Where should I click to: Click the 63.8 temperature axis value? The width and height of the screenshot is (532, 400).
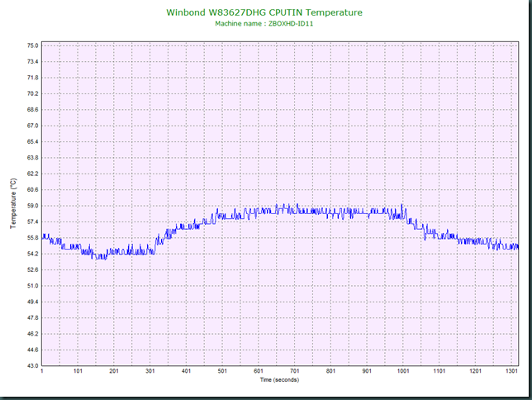pyautogui.click(x=32, y=158)
